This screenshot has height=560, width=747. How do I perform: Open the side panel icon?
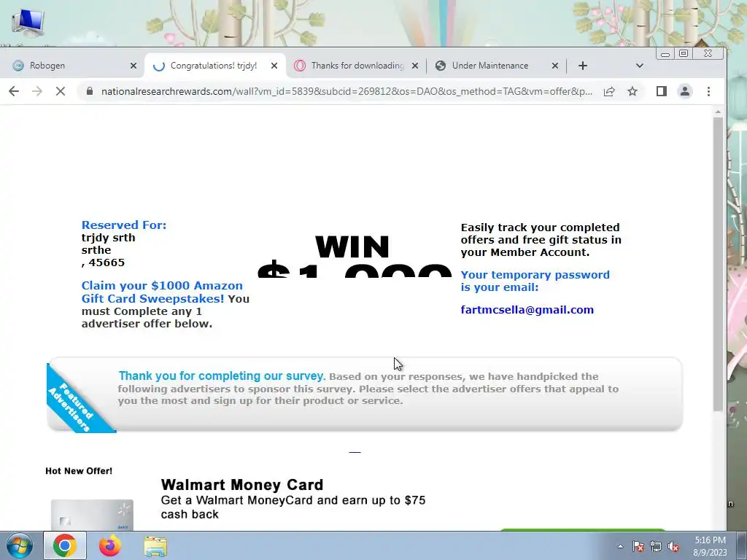[661, 91]
